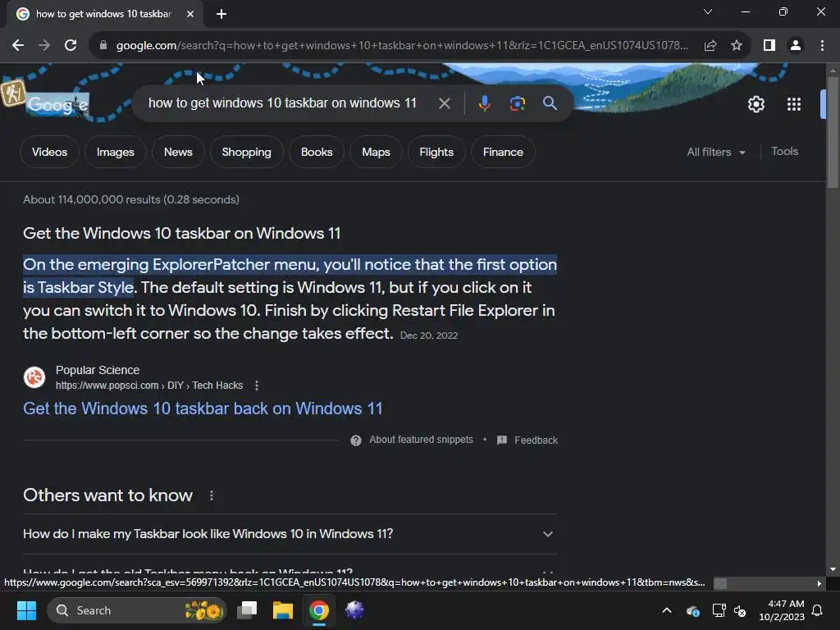Clear the search query with the X icon

(x=444, y=103)
